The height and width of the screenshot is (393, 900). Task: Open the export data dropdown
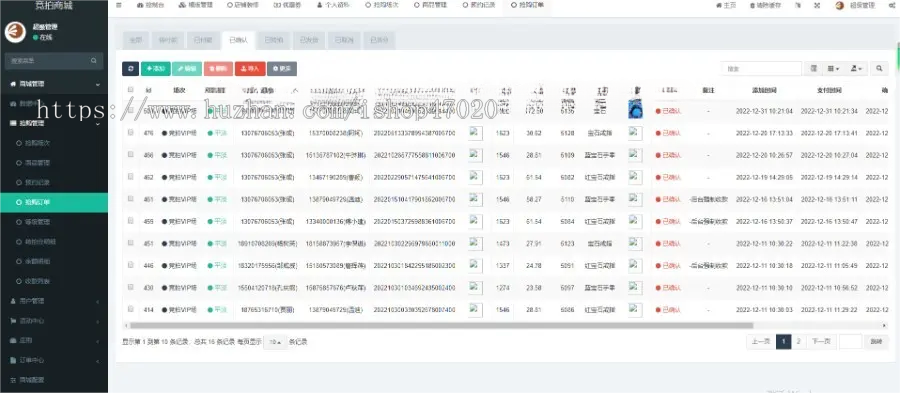pyautogui.click(x=856, y=69)
